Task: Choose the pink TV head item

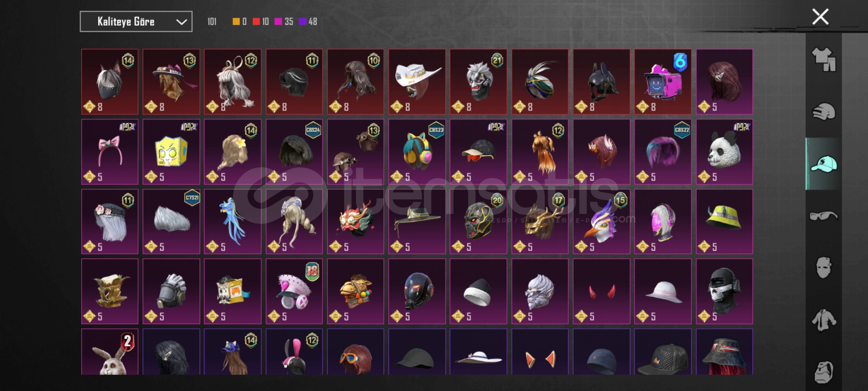Action: click(663, 82)
